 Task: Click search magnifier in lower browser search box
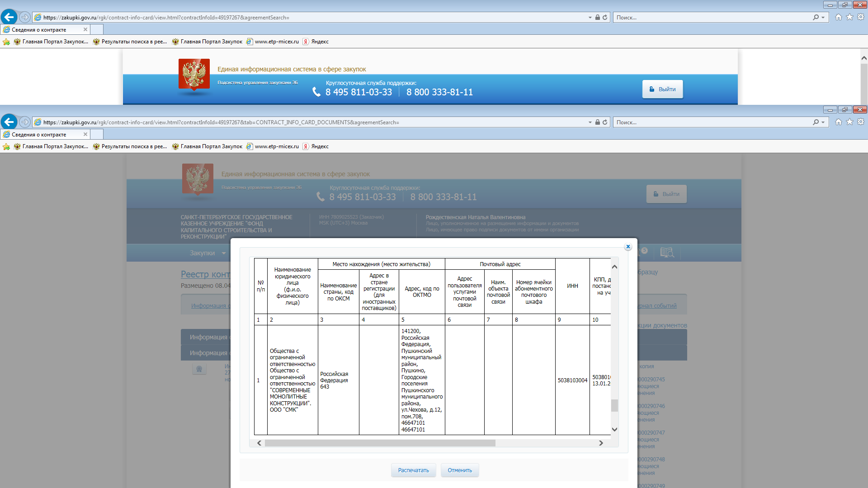click(816, 122)
